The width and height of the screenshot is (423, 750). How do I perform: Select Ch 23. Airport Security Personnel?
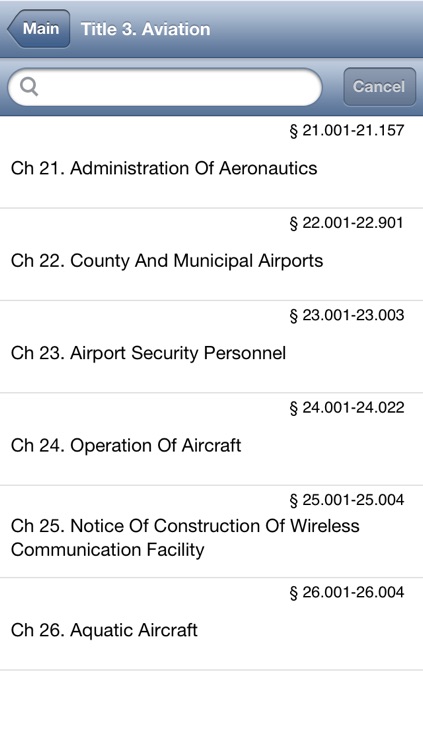[x=212, y=347]
